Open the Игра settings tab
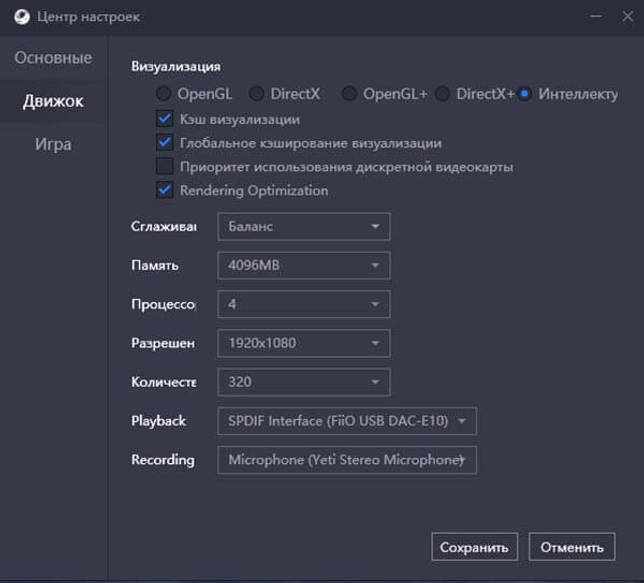The width and height of the screenshot is (644, 583). point(53,144)
